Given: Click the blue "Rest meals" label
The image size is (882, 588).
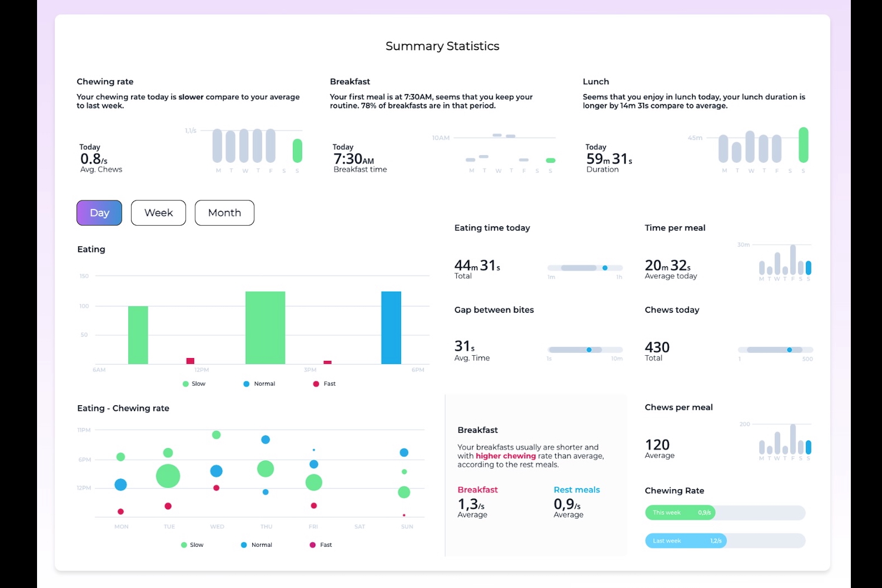Looking at the screenshot, I should pyautogui.click(x=576, y=490).
